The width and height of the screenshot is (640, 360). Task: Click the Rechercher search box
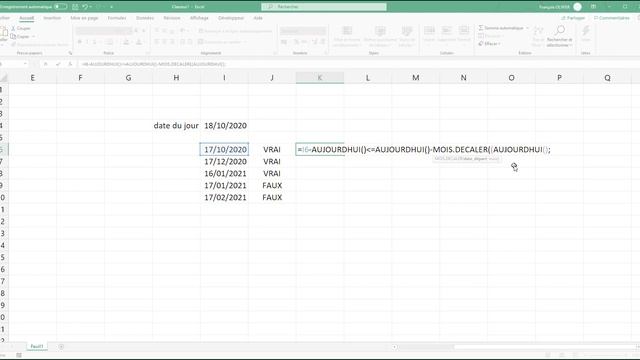click(x=324, y=7)
